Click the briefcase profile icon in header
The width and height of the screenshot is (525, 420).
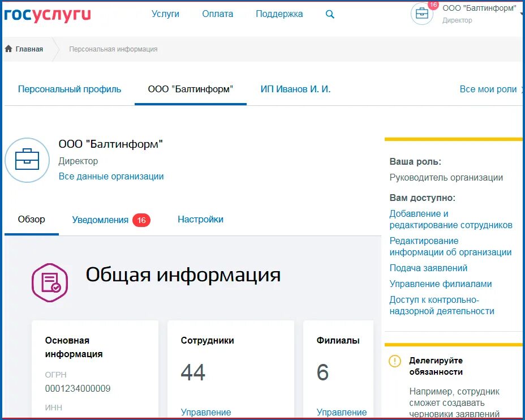click(422, 14)
